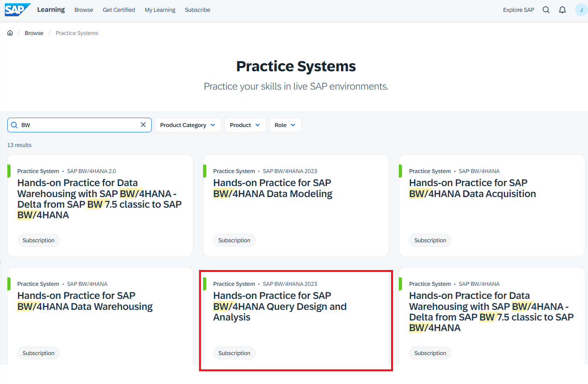
Task: Open the Explore SAP menu
Action: click(518, 10)
